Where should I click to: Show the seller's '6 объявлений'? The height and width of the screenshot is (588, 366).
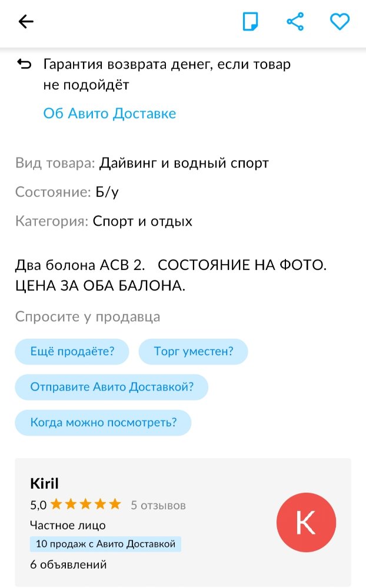[x=68, y=565]
